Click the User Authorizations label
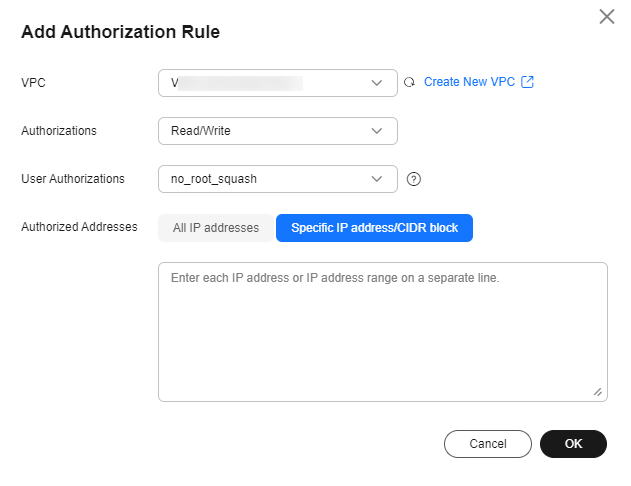Image resolution: width=631 pixels, height=486 pixels. (x=73, y=179)
